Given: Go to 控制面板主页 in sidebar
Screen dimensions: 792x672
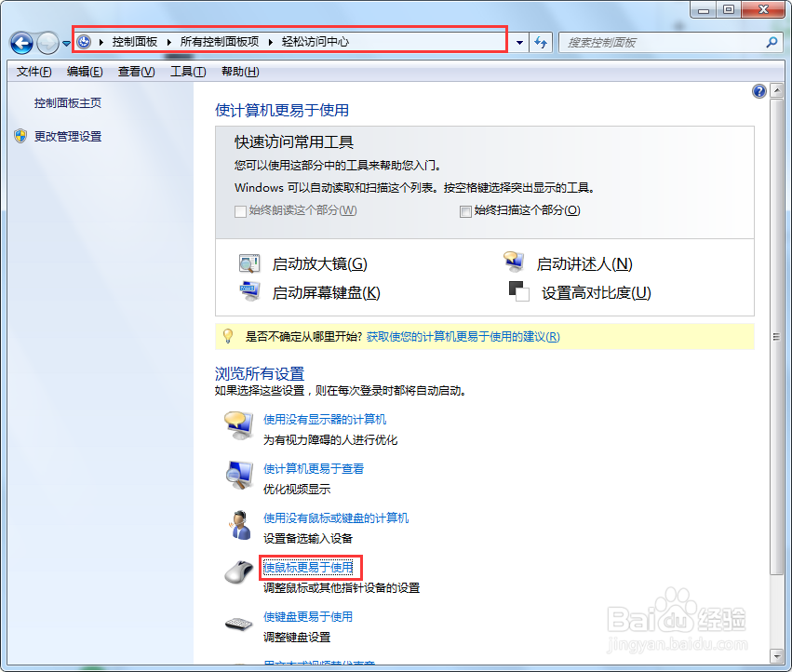Looking at the screenshot, I should [x=68, y=103].
